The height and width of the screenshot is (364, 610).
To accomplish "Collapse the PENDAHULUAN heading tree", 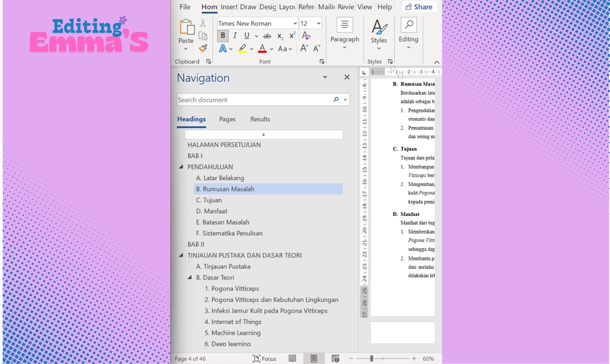I will pos(181,167).
